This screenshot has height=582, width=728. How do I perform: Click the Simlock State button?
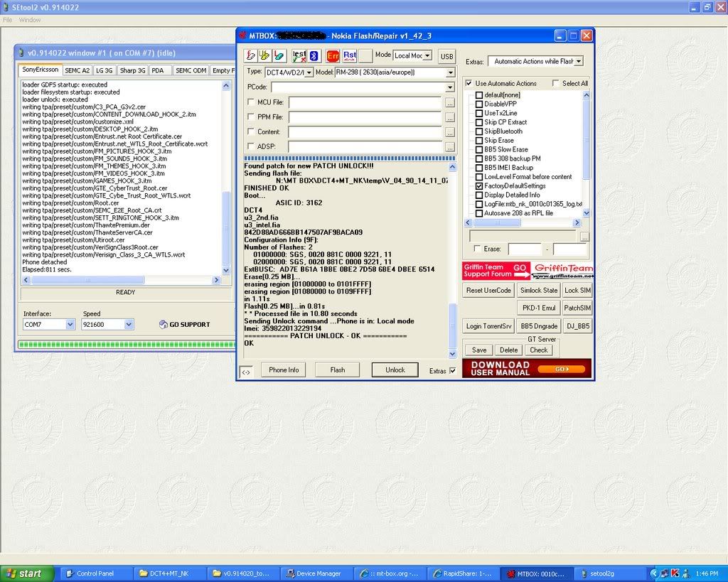point(539,291)
